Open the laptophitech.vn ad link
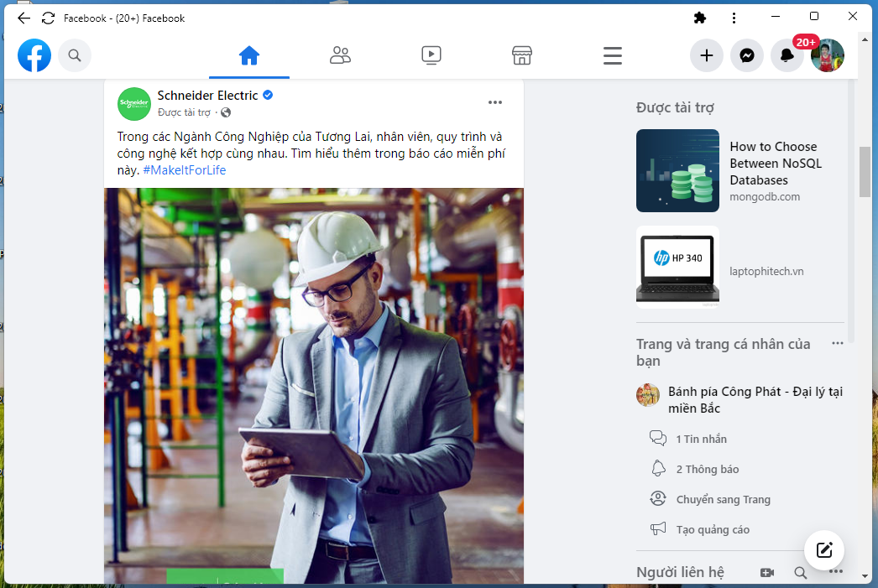Image resolution: width=878 pixels, height=588 pixels. pyautogui.click(x=766, y=271)
